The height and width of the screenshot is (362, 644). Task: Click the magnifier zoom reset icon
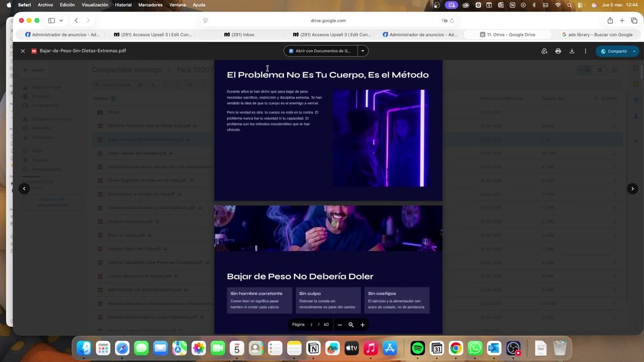[351, 325]
